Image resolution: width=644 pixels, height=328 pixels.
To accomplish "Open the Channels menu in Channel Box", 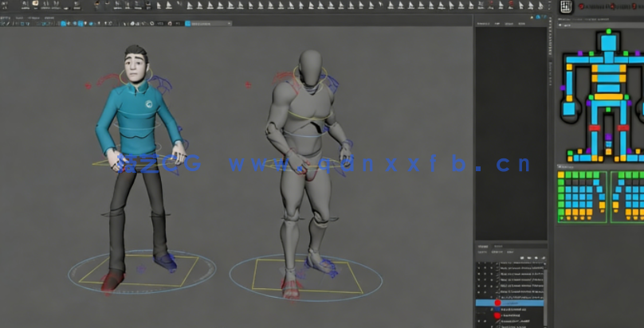I will (482, 24).
